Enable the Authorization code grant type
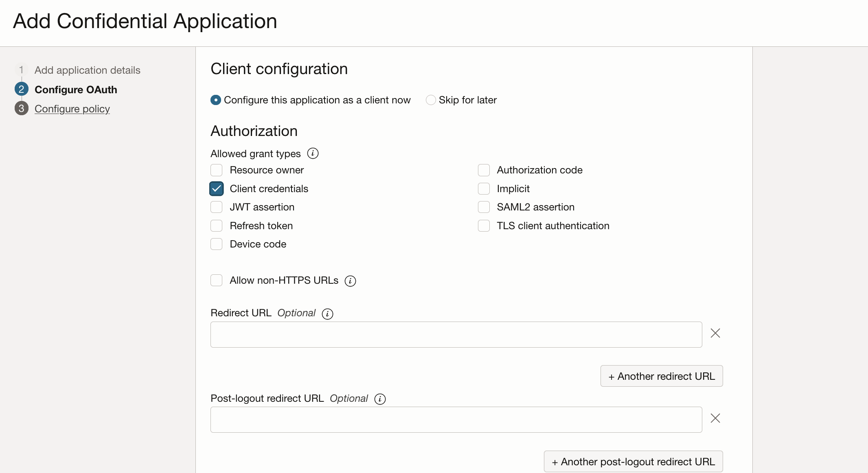Image resolution: width=868 pixels, height=473 pixels. (x=484, y=170)
